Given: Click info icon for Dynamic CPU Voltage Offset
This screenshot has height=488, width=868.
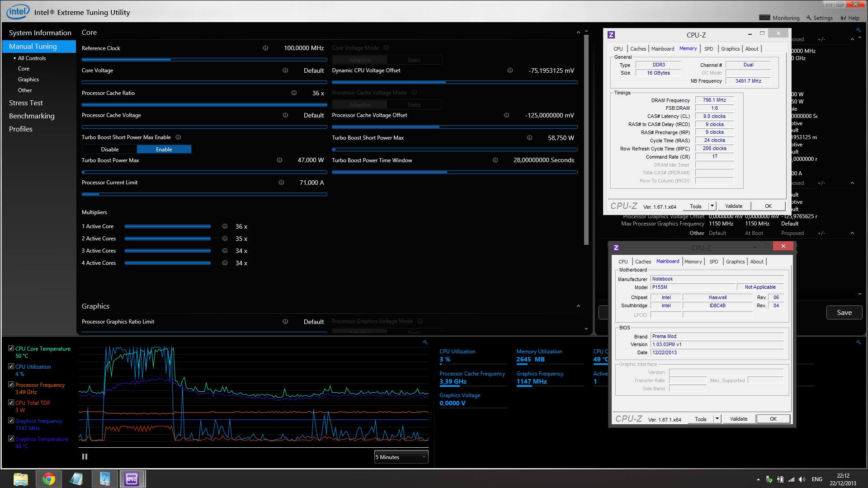Looking at the screenshot, I should click(510, 70).
